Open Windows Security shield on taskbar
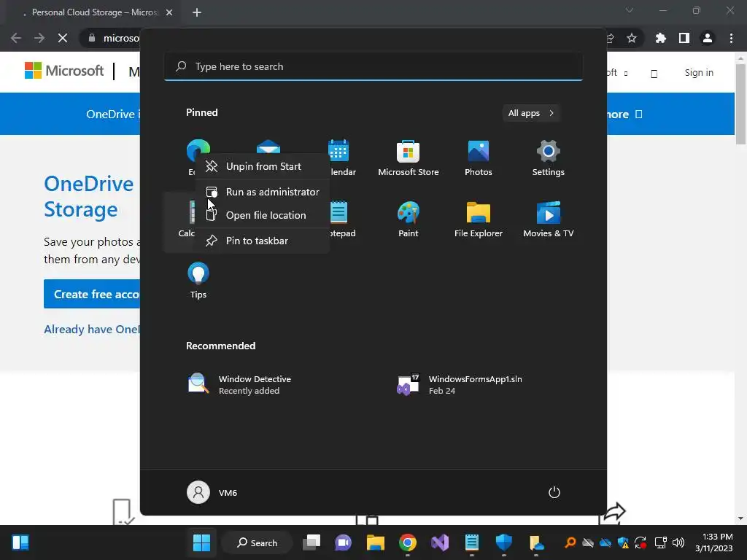 [x=503, y=542]
